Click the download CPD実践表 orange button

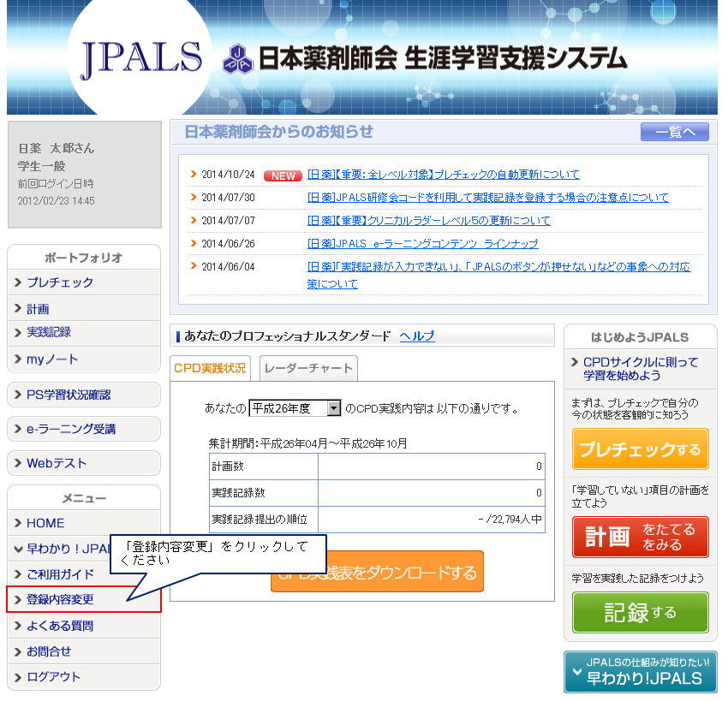pyautogui.click(x=377, y=572)
